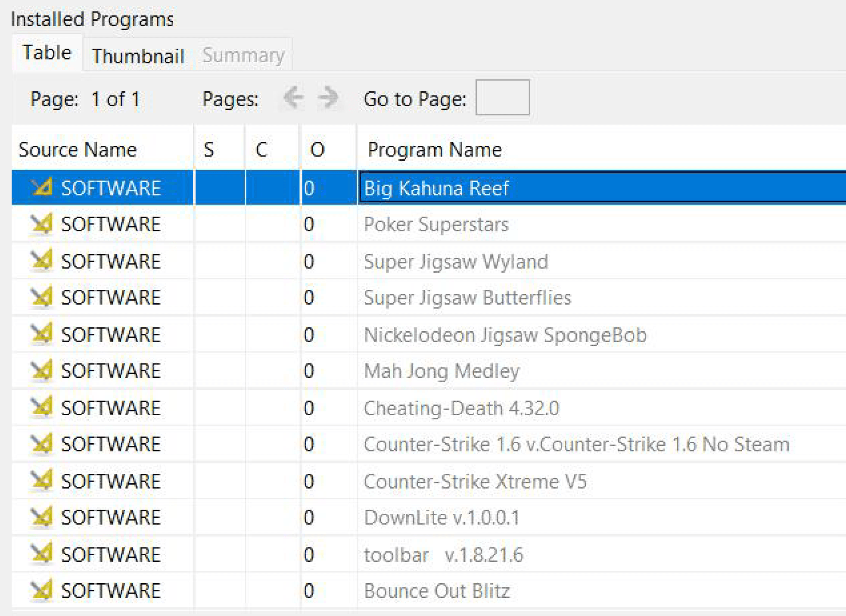This screenshot has height=616, width=846.
Task: Sort by the S column header
Action: pyautogui.click(x=220, y=149)
